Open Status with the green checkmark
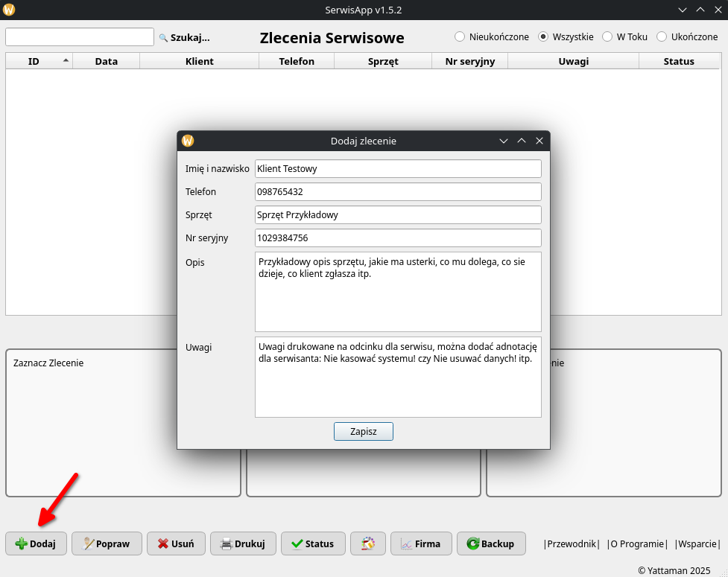The image size is (728, 577). point(312,543)
